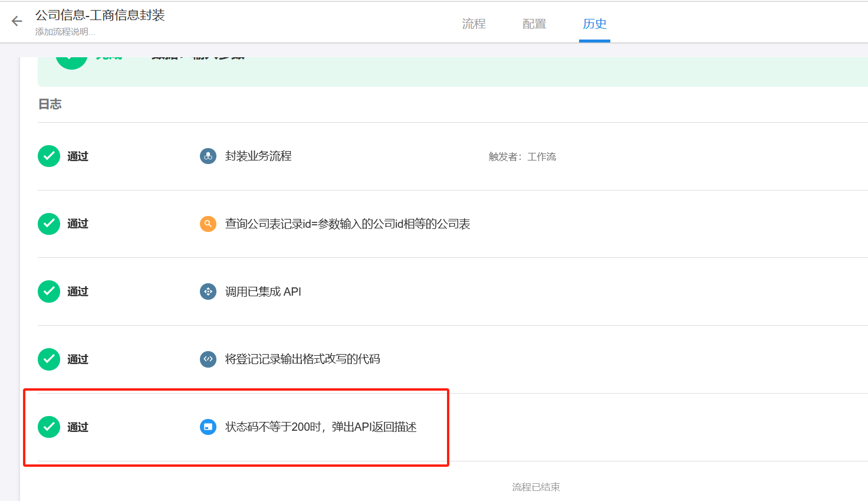Click the title 公司信息-工商信息封装
868x501 pixels.
[x=100, y=15]
